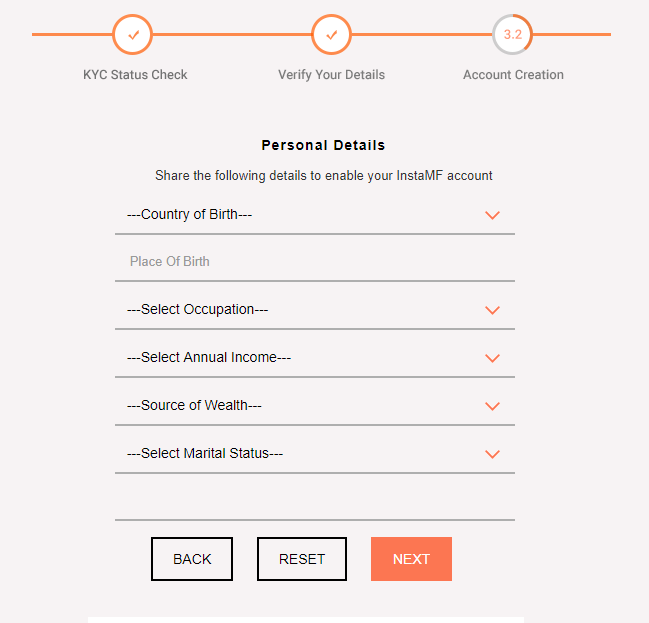This screenshot has width=649, height=623.
Task: Click the Source of Wealth chevron arrow
Action: [x=492, y=406]
